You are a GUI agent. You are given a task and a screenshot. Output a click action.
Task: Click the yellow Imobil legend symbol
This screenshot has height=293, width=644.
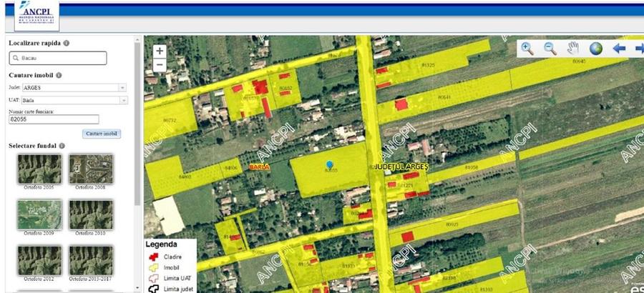tap(154, 267)
